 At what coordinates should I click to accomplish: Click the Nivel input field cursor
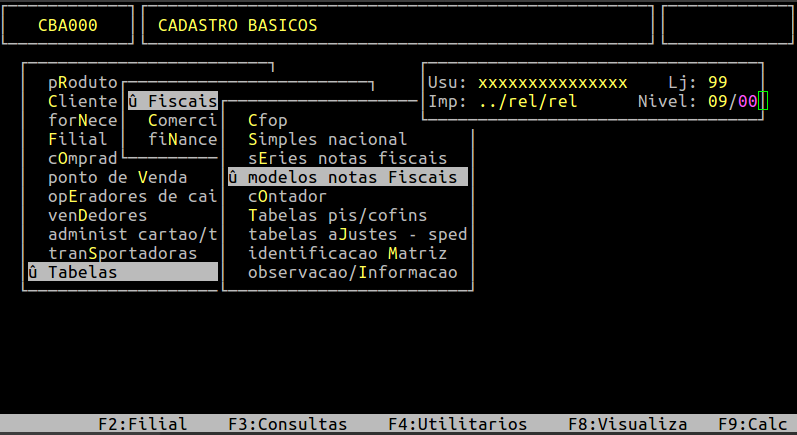coord(762,101)
